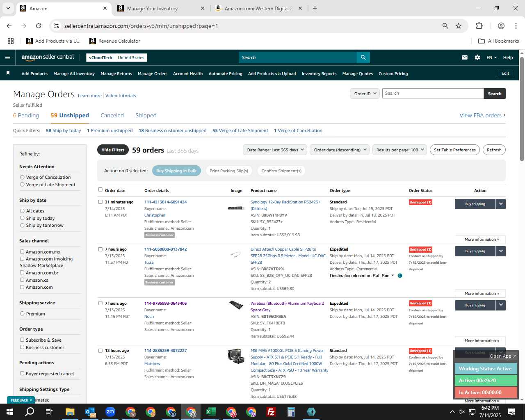525x420 pixels.
Task: Click Buy shipping for Direct Attach Copper order
Action: coord(475,251)
